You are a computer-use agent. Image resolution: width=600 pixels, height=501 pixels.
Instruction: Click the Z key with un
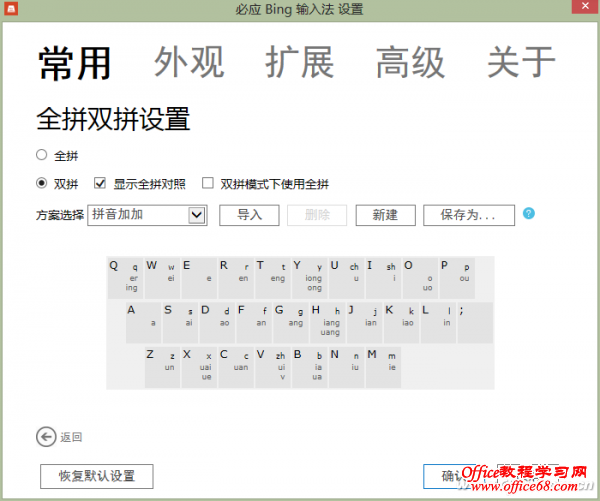tap(162, 367)
